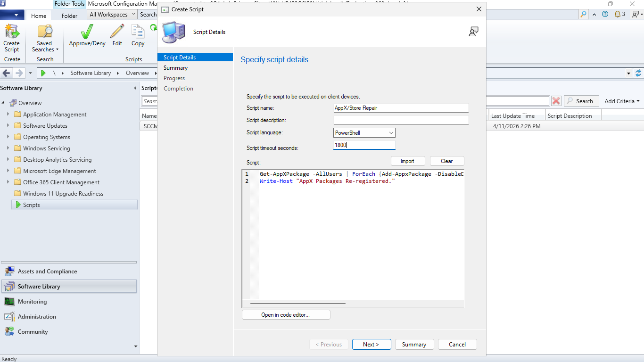Image resolution: width=644 pixels, height=362 pixels.
Task: Click the script editor horizontal scrollbar
Action: [298, 304]
